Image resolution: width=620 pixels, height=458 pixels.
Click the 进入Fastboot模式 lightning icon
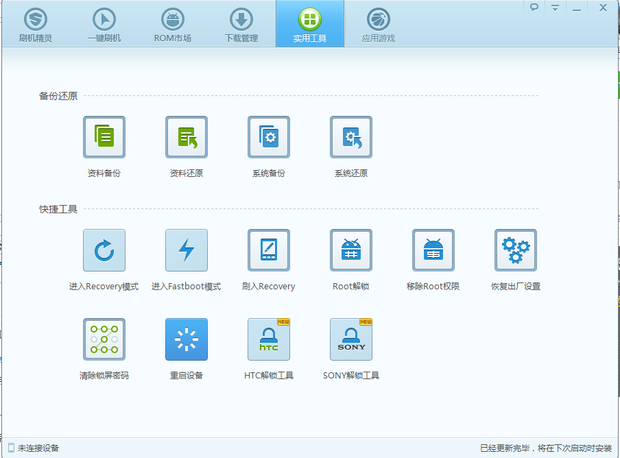[186, 250]
